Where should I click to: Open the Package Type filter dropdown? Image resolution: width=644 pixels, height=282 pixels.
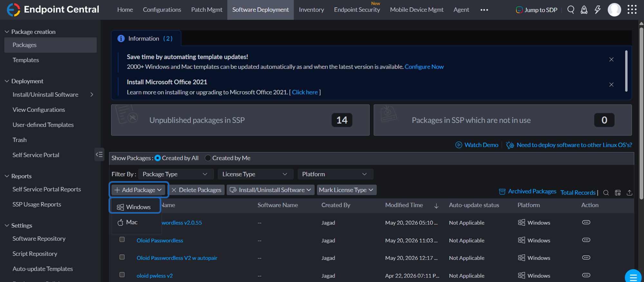[x=176, y=174]
